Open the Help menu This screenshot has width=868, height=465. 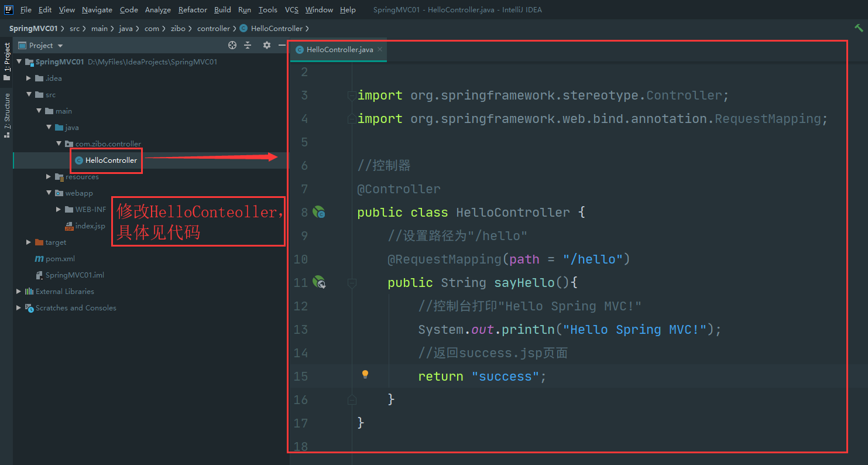tap(348, 10)
